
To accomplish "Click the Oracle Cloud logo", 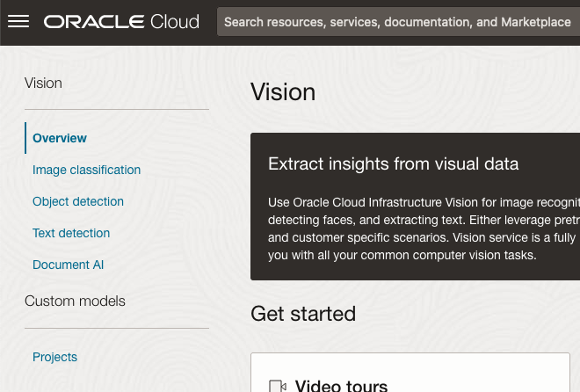I will click(x=121, y=21).
